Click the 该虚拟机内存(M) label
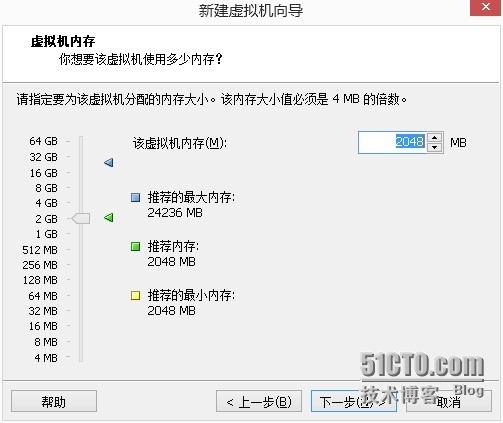The width and height of the screenshot is (503, 423). pos(180,143)
